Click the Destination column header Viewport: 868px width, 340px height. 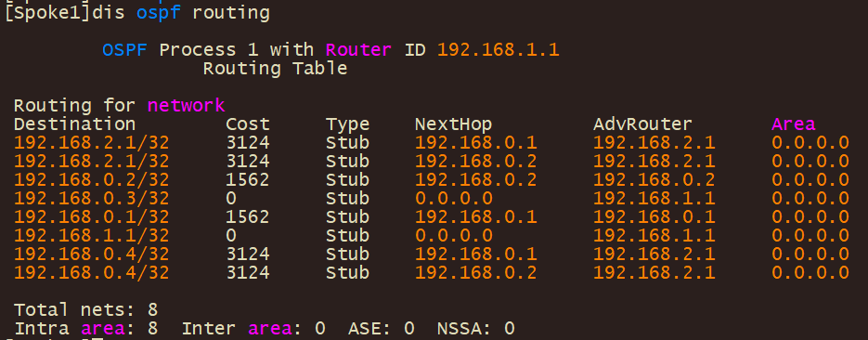75,124
